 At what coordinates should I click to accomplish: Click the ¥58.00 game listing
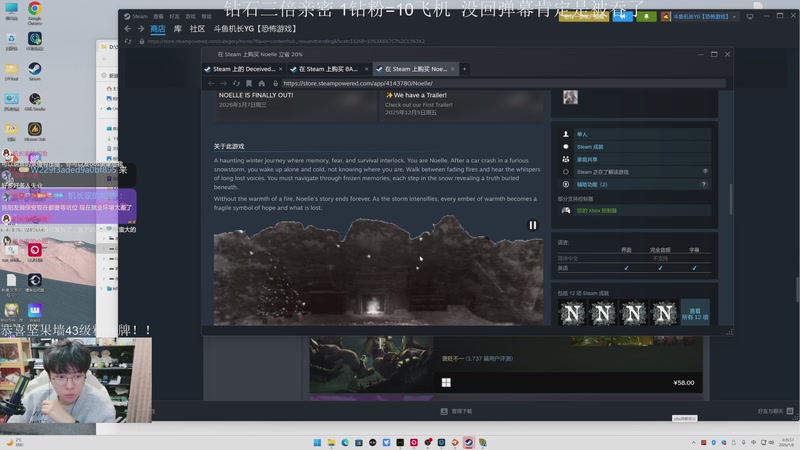pyautogui.click(x=506, y=365)
